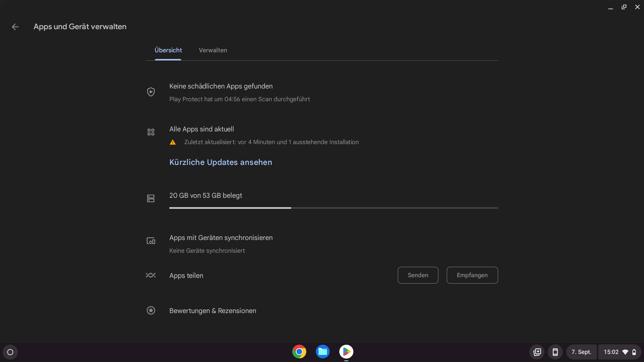Click the apps grid icon
This screenshot has width=644, height=362.
(x=151, y=132)
